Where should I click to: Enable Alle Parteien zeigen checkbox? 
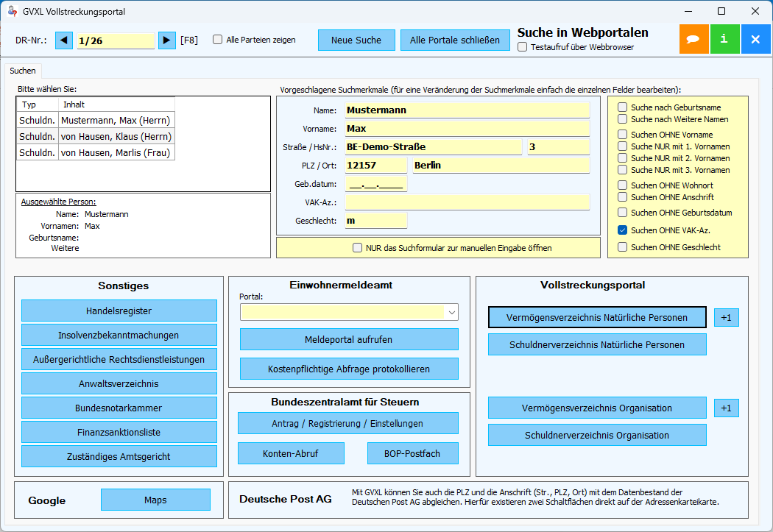tap(217, 40)
